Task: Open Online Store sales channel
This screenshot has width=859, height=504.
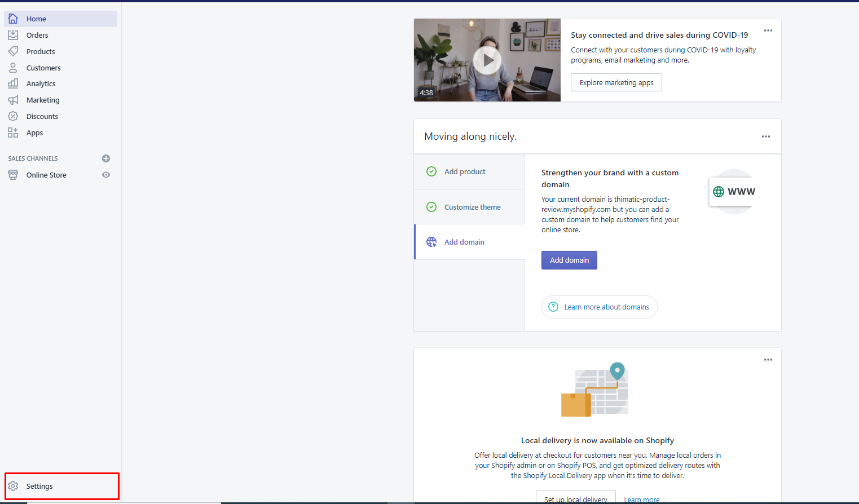Action: [46, 175]
